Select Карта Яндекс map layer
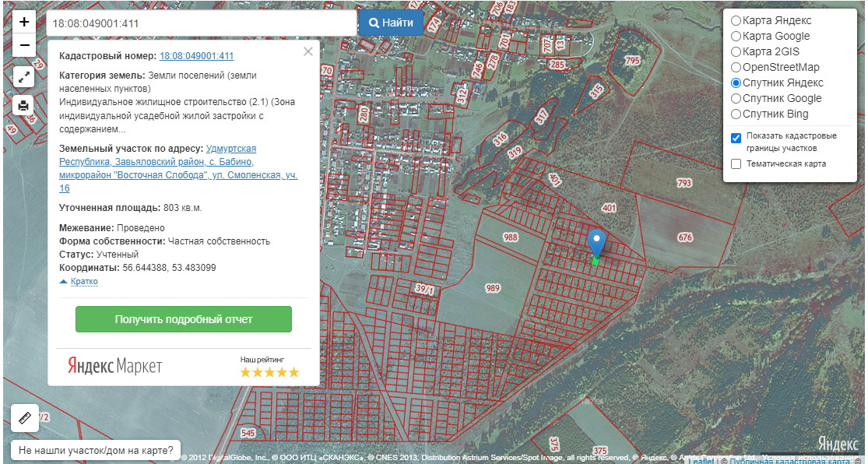The image size is (868, 464). 736,20
